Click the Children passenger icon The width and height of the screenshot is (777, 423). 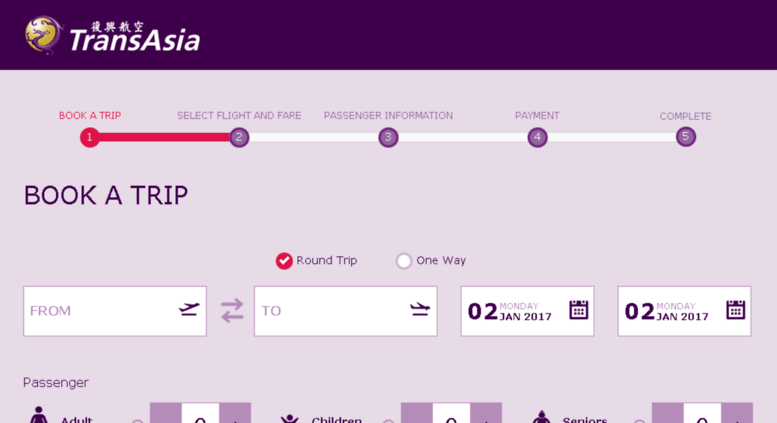[289, 418]
